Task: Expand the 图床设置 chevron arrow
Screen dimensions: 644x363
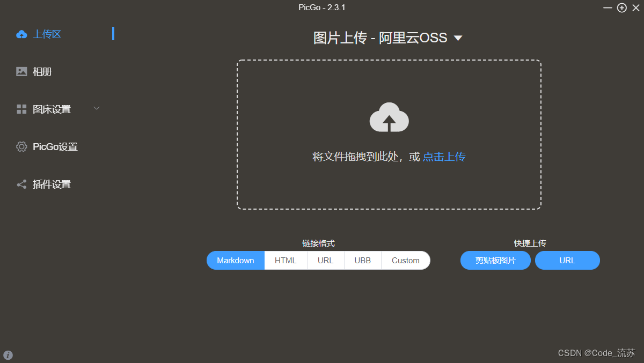Action: 97,108
